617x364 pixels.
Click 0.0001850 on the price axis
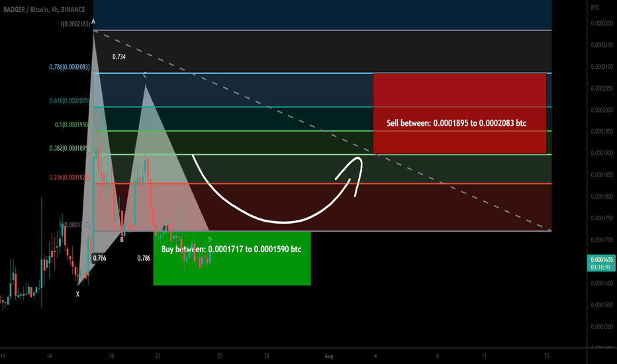(602, 175)
